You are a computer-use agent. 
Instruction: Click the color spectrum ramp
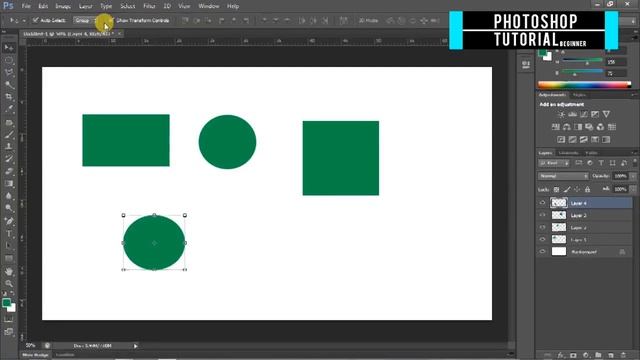[x=584, y=84]
